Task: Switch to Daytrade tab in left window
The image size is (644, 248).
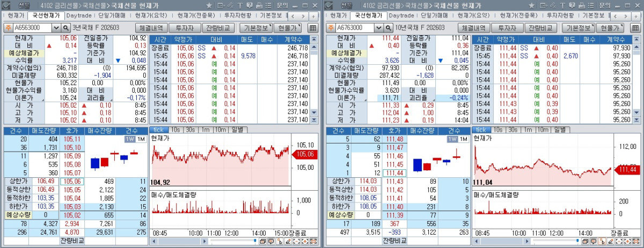Action: coord(79,16)
